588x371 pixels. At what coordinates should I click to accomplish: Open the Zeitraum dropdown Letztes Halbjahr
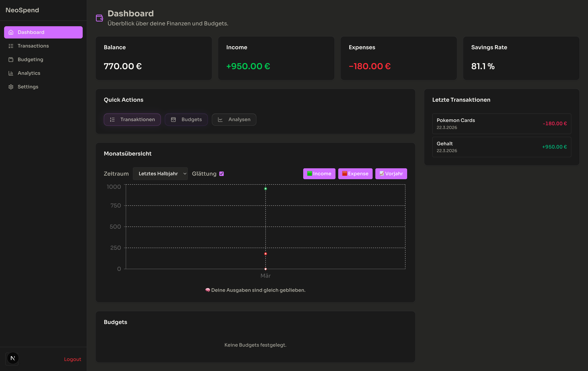click(160, 174)
